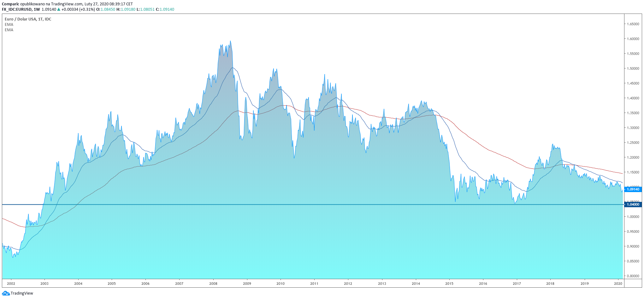Click the 1.55000 price axis label
Image resolution: width=644 pixels, height=299 pixels.
(633, 54)
